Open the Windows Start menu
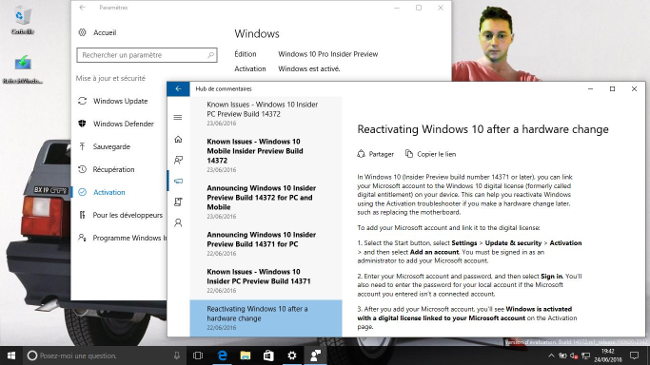Screen dimensions: 650x365 pos(11,355)
